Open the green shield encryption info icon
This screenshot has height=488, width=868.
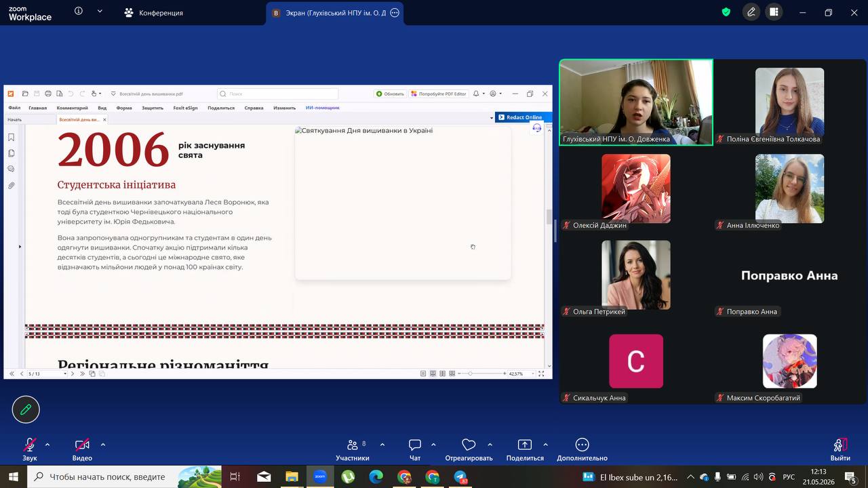point(726,12)
